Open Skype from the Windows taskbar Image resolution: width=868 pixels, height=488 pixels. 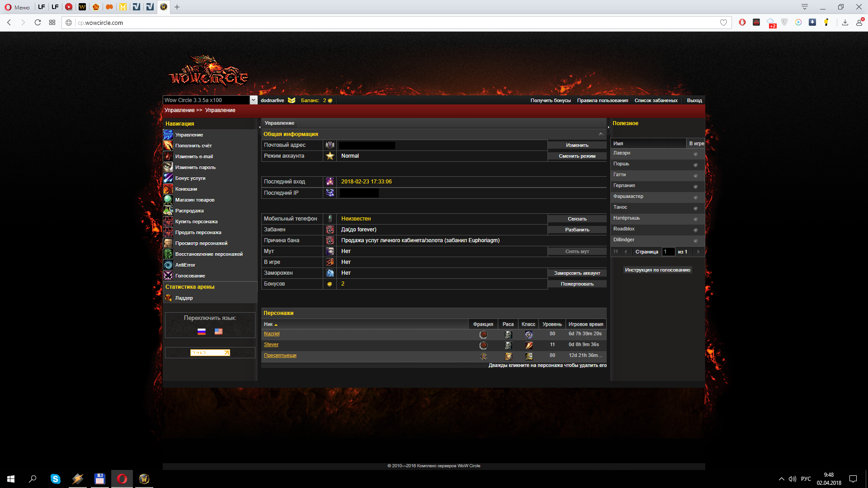pos(55,479)
